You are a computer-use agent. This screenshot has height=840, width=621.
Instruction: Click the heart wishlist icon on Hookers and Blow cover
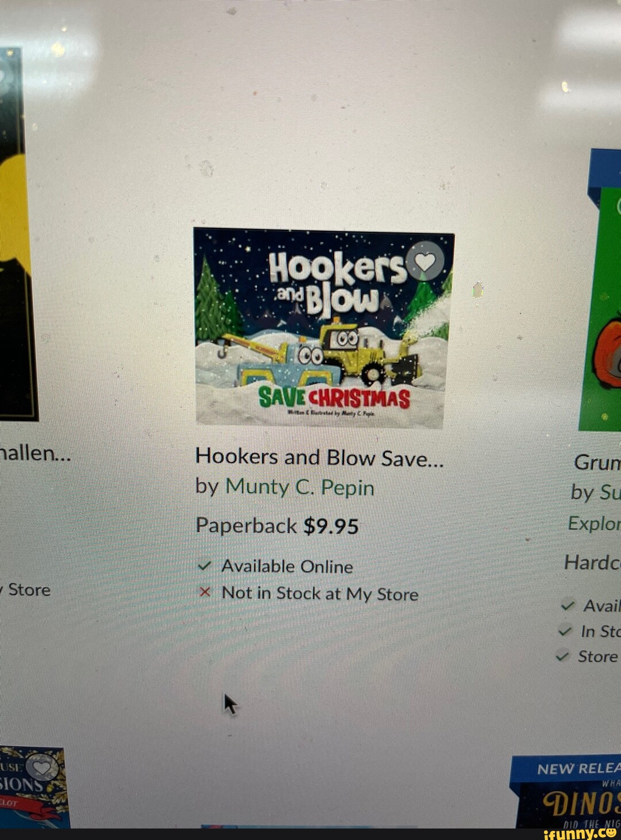[x=425, y=262]
